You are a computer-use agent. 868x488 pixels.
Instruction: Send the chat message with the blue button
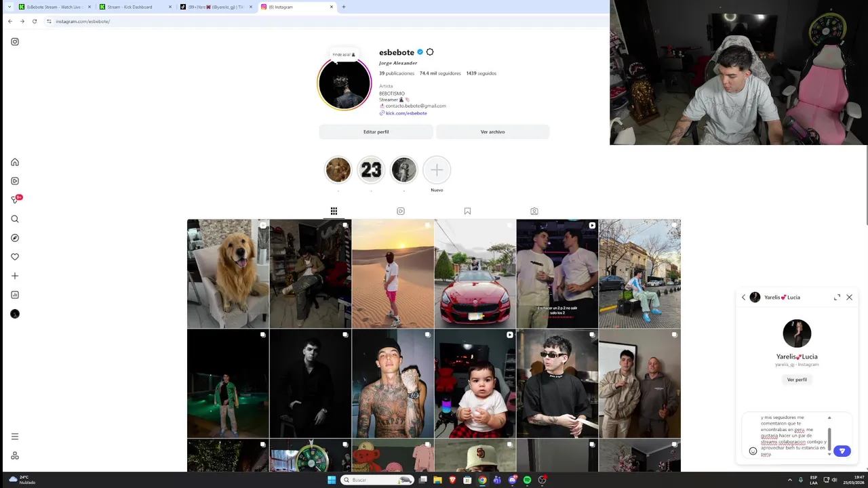(842, 451)
